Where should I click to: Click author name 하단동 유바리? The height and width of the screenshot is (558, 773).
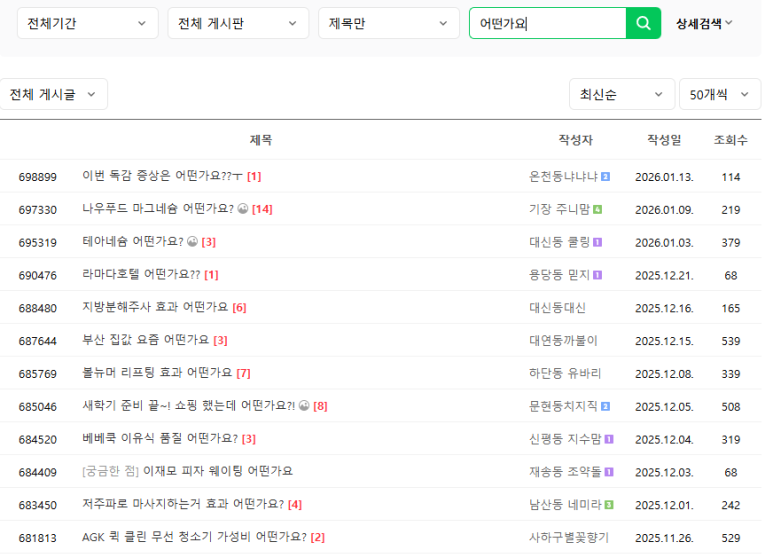(565, 373)
